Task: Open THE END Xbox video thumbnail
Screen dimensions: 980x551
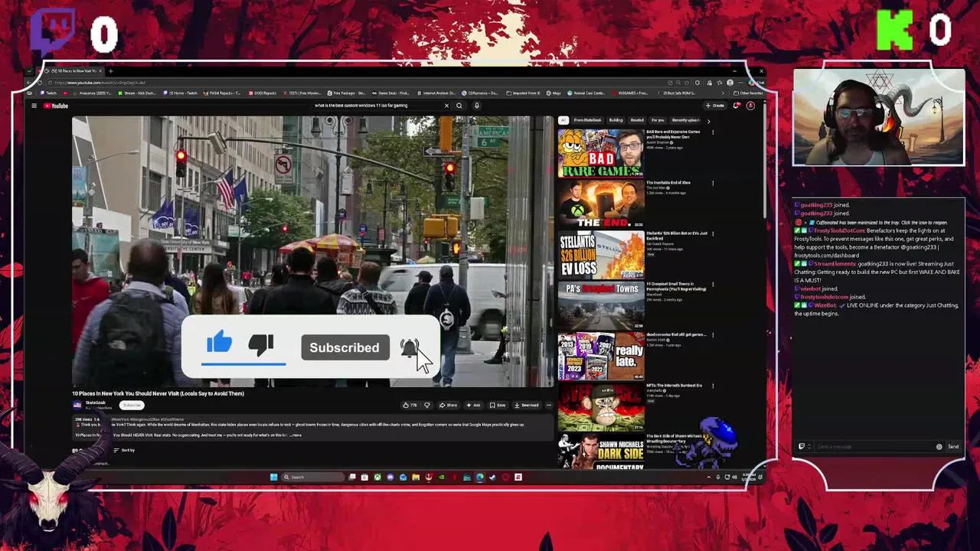Action: [x=601, y=204]
